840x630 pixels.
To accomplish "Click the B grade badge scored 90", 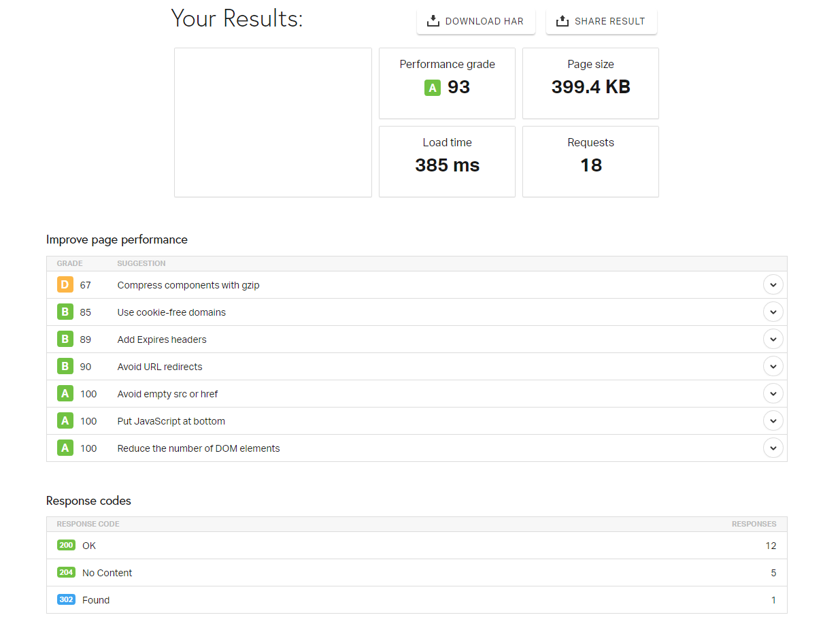I will (65, 367).
